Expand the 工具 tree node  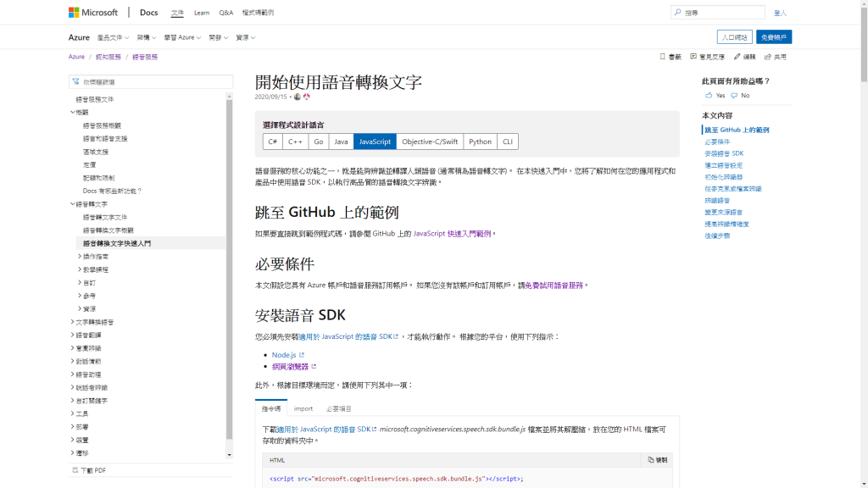[x=73, y=413]
